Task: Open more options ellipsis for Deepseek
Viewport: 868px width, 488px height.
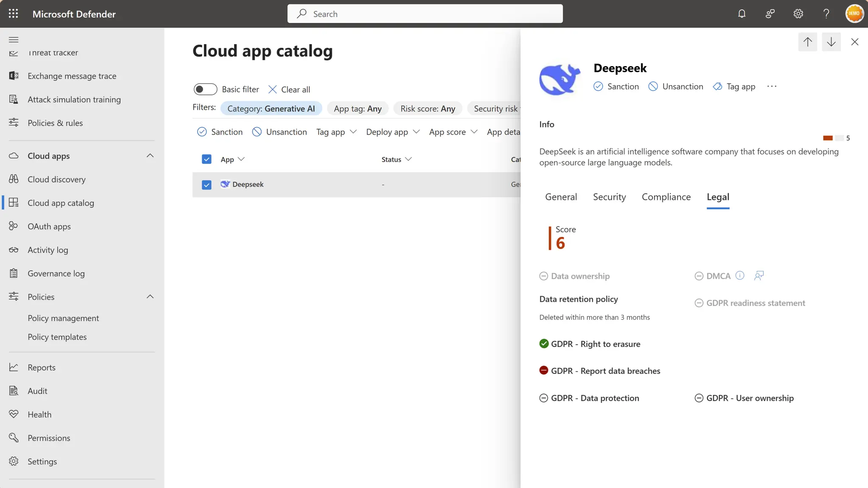Action: click(x=772, y=86)
